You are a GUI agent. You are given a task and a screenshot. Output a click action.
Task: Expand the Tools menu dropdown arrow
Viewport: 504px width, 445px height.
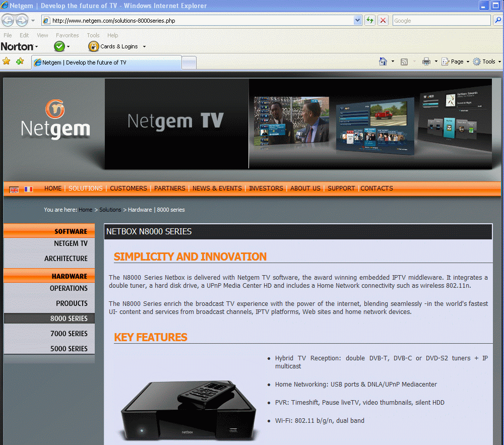point(499,61)
